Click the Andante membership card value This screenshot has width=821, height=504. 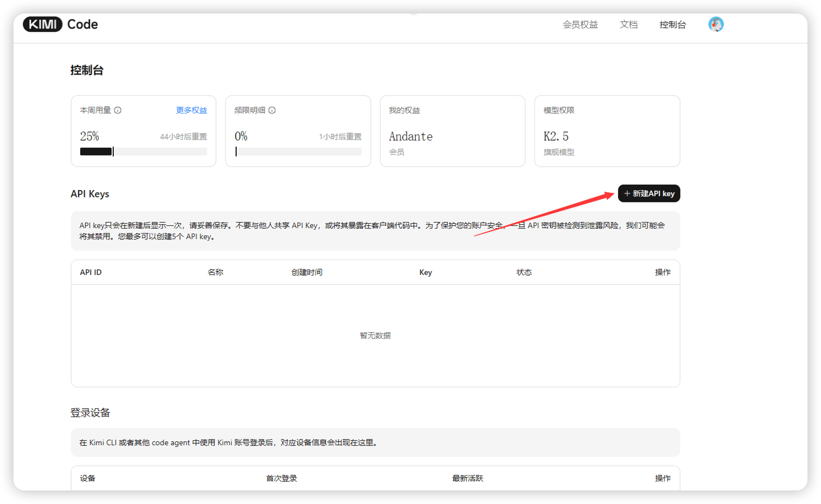point(410,136)
